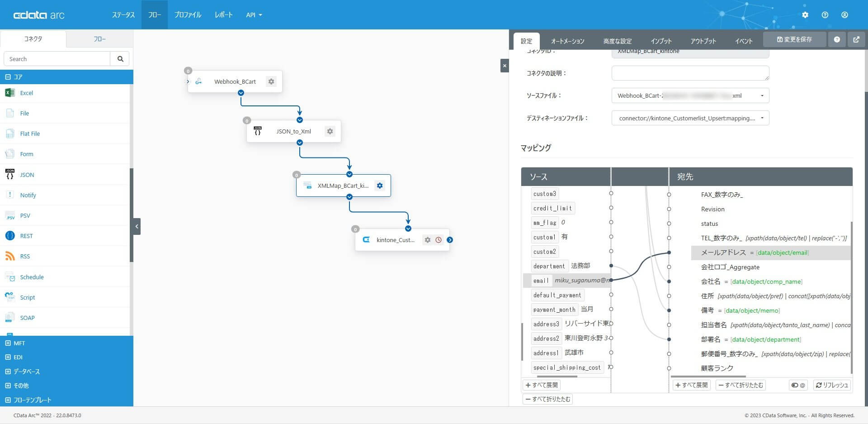Select the SOAP connector icon
This screenshot has height=424, width=868.
pyautogui.click(x=10, y=318)
